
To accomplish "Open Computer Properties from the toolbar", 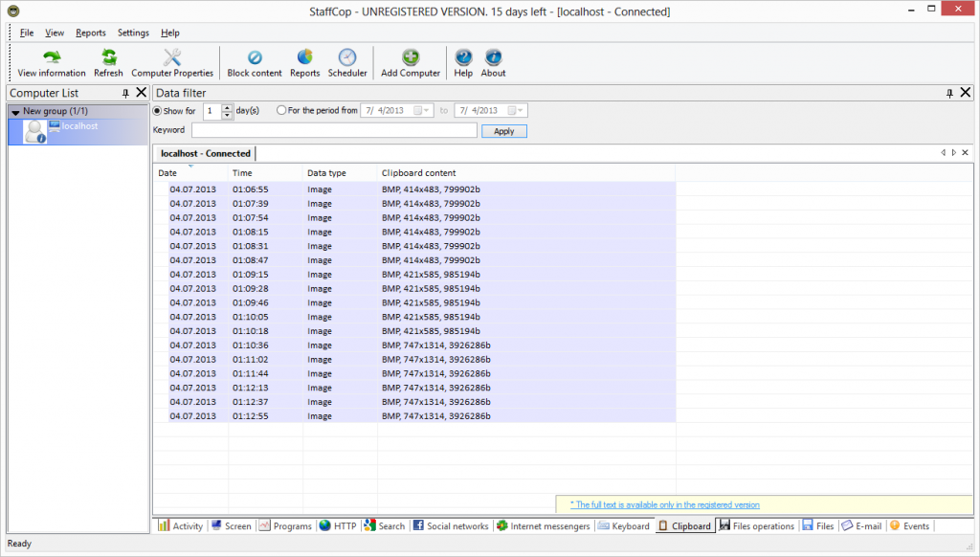I will pyautogui.click(x=172, y=63).
